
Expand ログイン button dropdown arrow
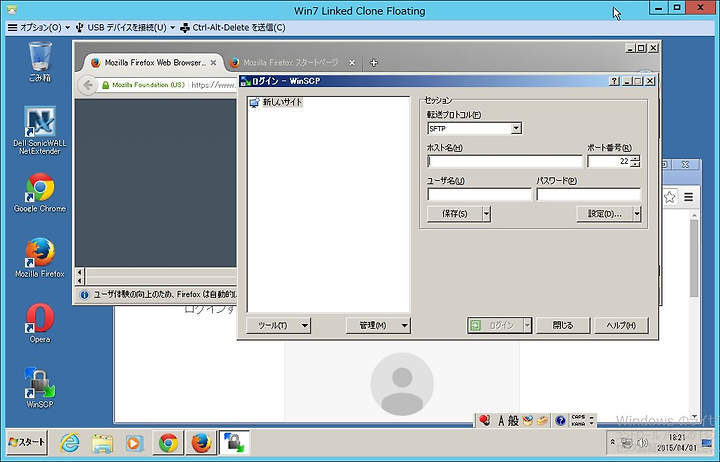pyautogui.click(x=528, y=325)
